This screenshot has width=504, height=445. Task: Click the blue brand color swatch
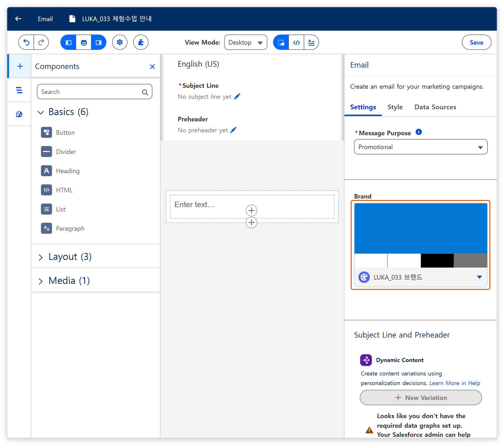coord(421,228)
